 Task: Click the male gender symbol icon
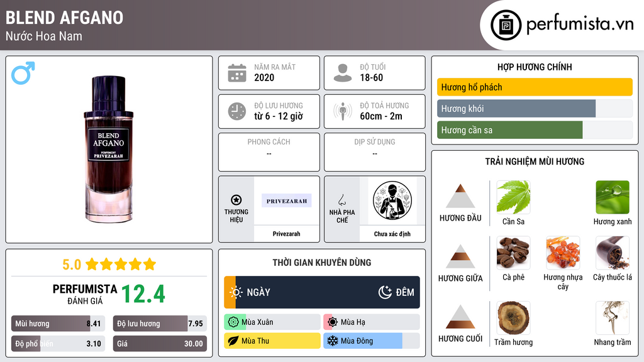coord(23,73)
